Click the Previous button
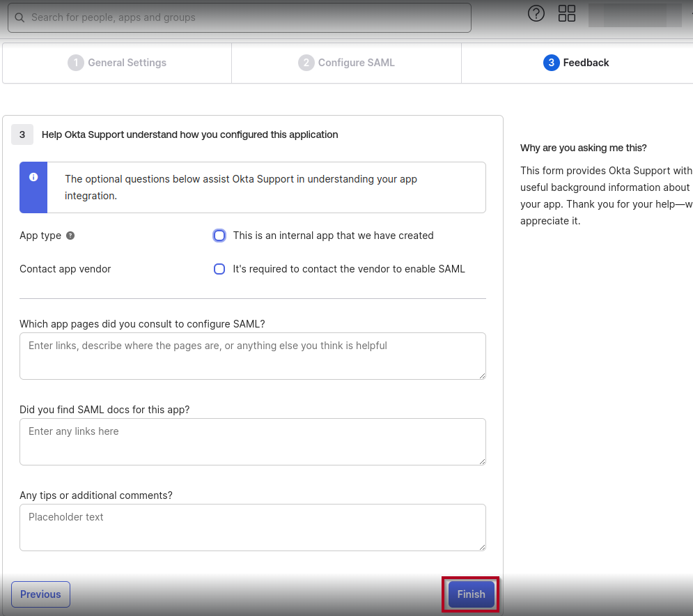Viewport: 693px width, 616px height. 40,594
